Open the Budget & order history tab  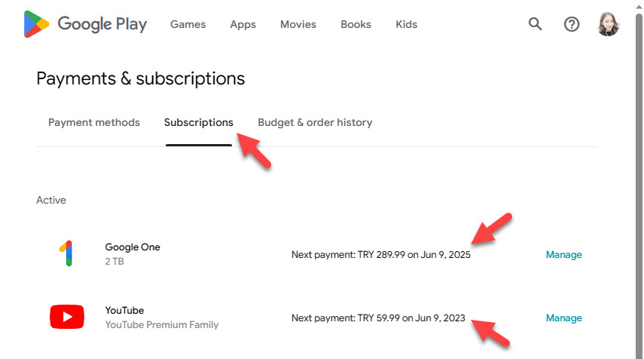click(315, 122)
